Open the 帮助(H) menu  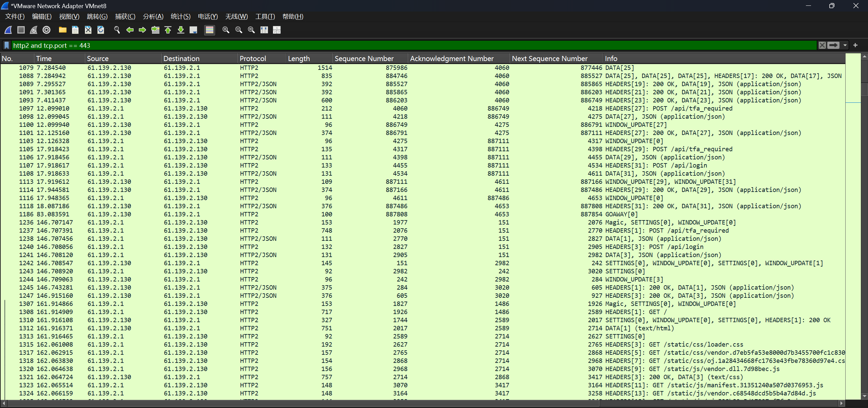[293, 17]
